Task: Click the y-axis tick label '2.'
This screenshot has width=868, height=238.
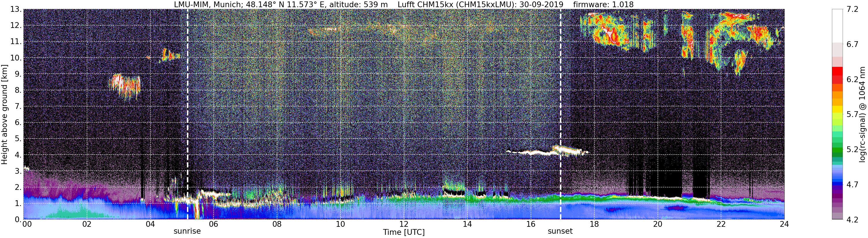Action: click(18, 187)
